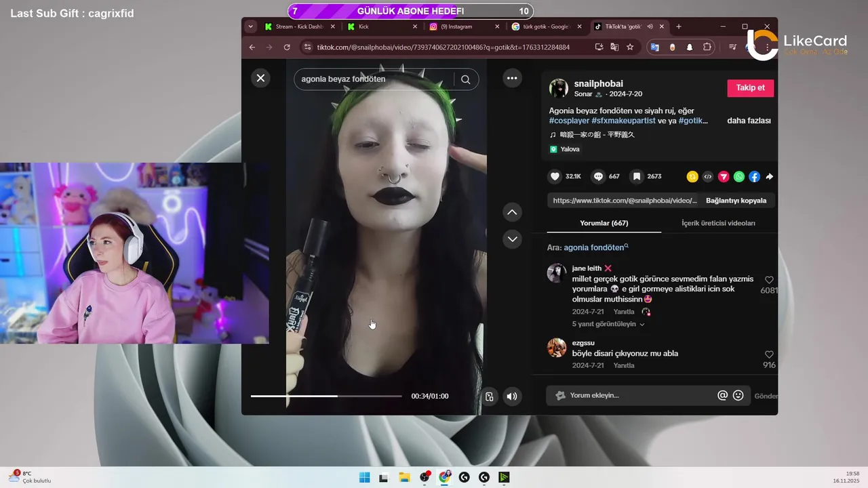
Task: Click the floating player icon beside volume
Action: pyautogui.click(x=490, y=396)
